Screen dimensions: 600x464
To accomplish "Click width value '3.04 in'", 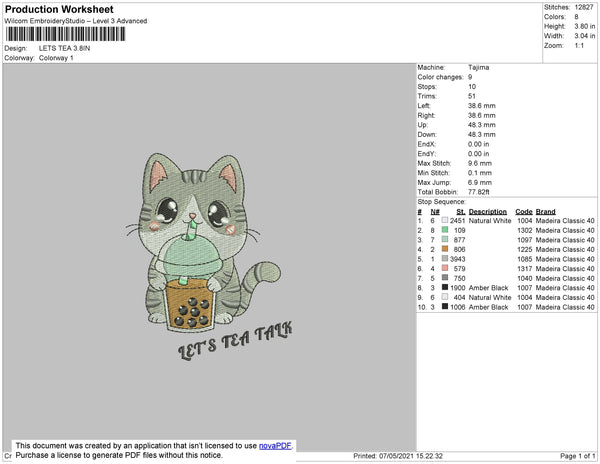I will [x=585, y=36].
